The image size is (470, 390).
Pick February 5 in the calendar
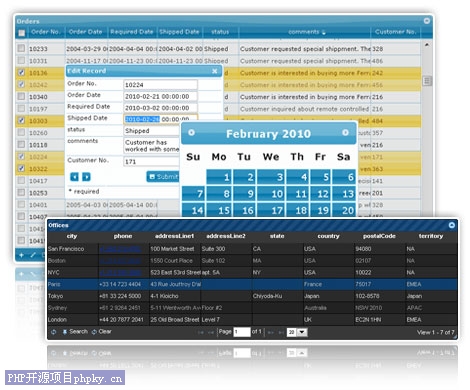(x=321, y=177)
